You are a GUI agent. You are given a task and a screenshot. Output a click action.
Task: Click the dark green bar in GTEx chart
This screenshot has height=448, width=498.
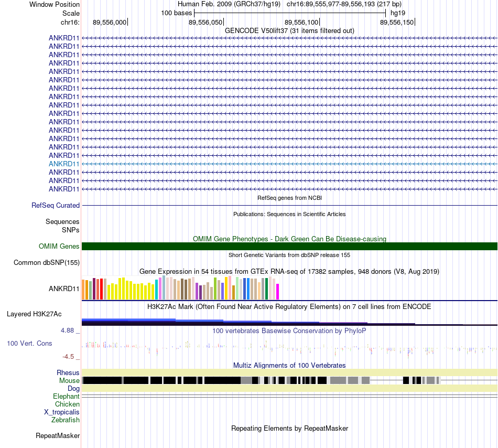point(266,289)
